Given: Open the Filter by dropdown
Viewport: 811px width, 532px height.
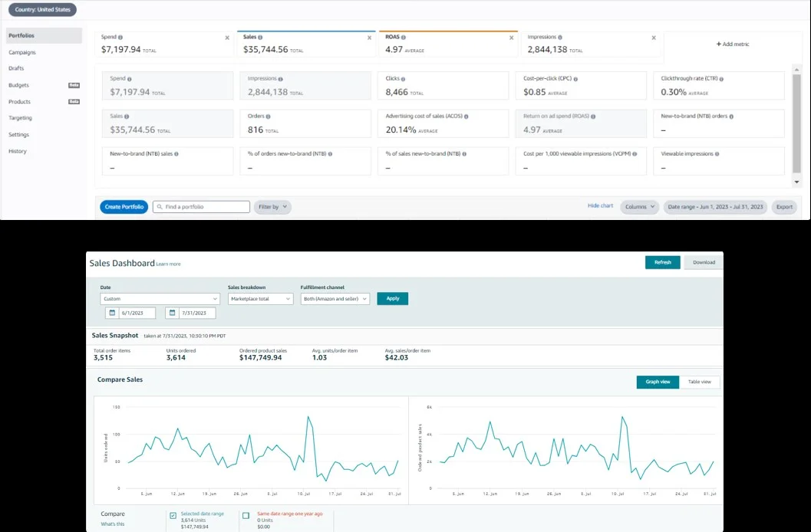Looking at the screenshot, I should point(272,207).
